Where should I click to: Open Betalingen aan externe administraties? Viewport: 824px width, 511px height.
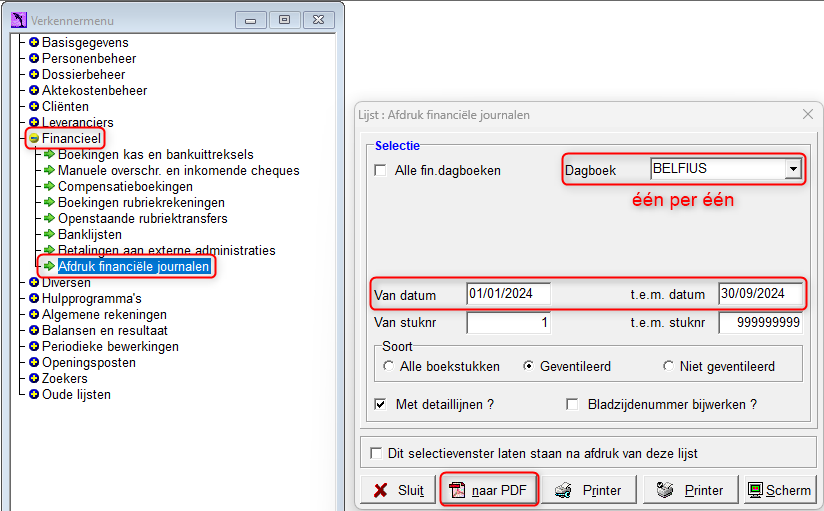coord(167,250)
